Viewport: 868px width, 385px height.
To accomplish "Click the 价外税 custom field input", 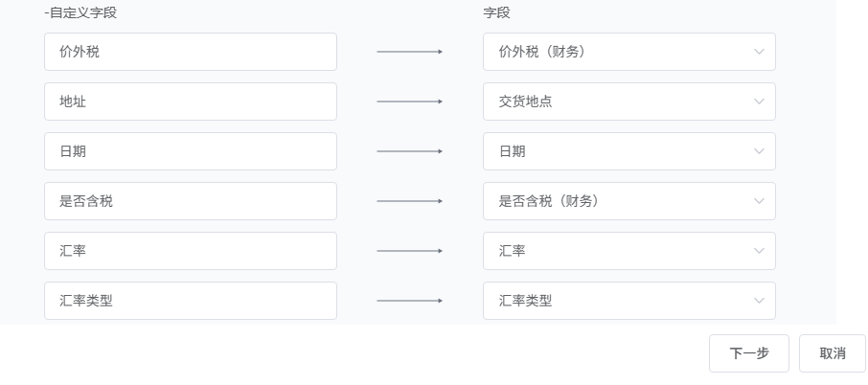I will click(x=190, y=52).
